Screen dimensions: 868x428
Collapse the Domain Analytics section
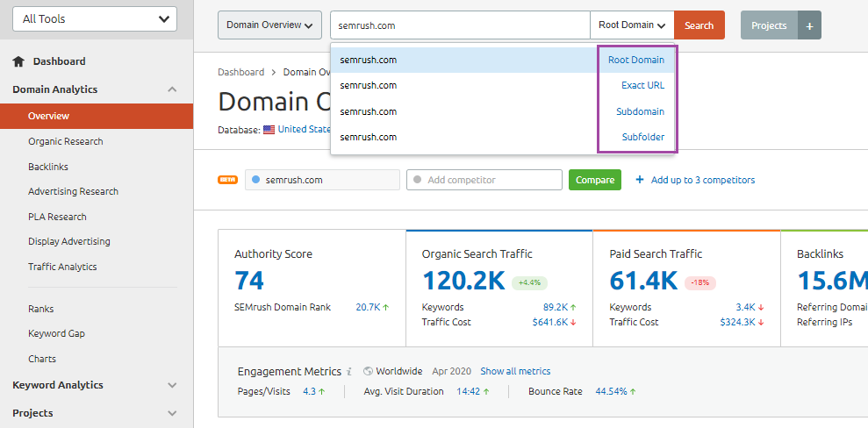(172, 89)
